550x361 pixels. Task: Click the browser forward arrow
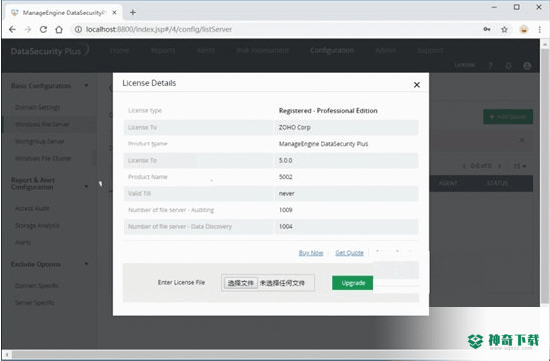tap(28, 29)
